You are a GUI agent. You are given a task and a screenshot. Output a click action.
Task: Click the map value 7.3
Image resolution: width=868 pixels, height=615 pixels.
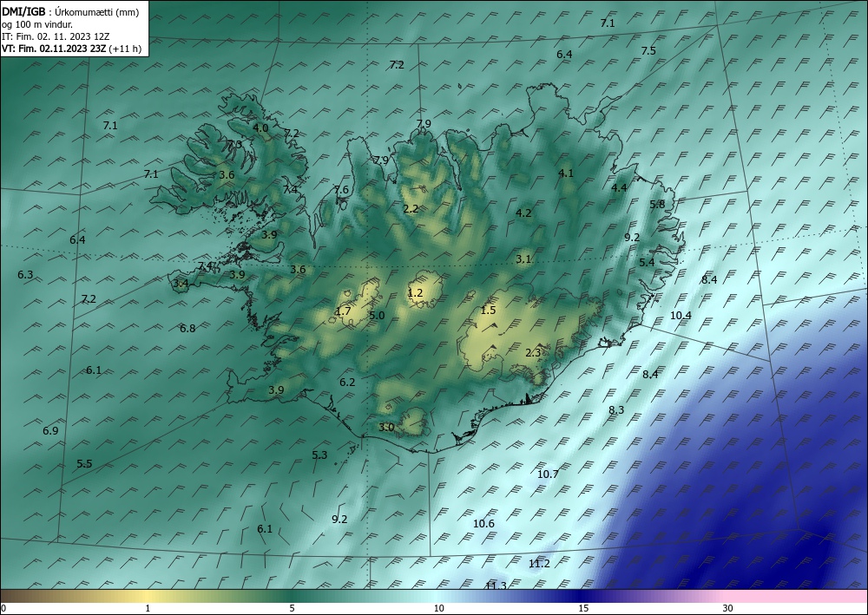(x=234, y=144)
